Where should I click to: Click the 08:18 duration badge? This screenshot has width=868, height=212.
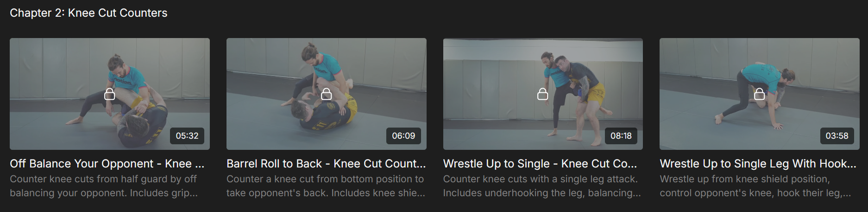tap(621, 136)
